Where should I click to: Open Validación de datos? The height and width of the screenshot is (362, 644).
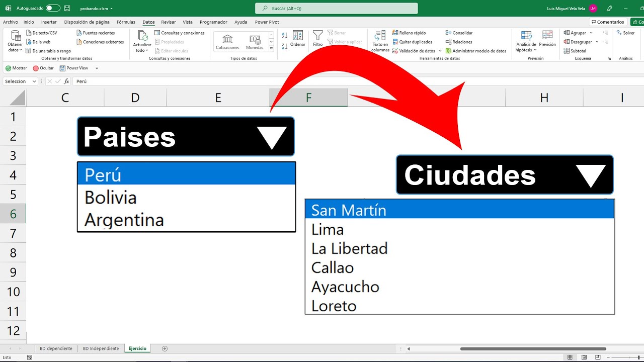click(414, 51)
